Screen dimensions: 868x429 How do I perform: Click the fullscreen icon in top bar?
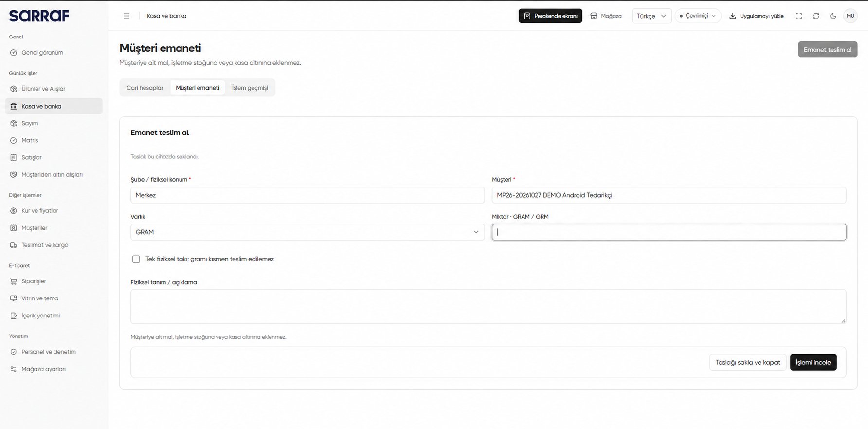pyautogui.click(x=799, y=16)
